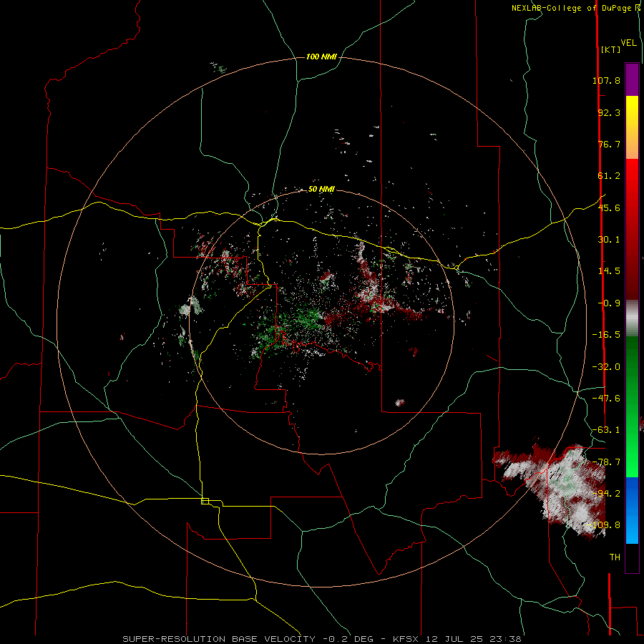This screenshot has height=644, width=644.
Task: Select the -32.0 scale value
Action: pyautogui.click(x=606, y=367)
